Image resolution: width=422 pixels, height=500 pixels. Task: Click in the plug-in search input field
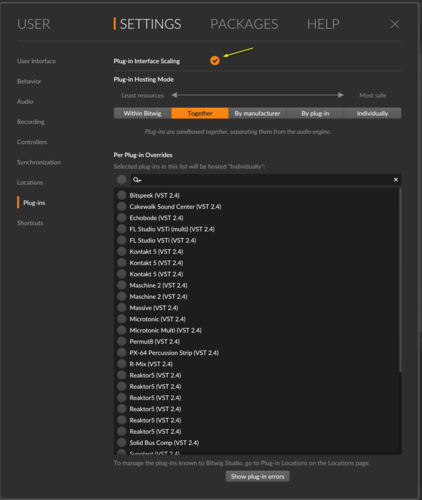pyautogui.click(x=266, y=180)
